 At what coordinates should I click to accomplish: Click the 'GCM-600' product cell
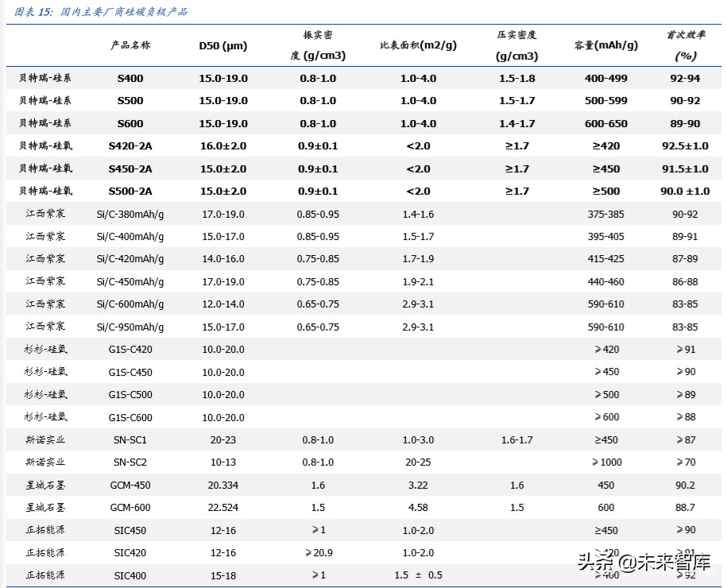pyautogui.click(x=130, y=507)
